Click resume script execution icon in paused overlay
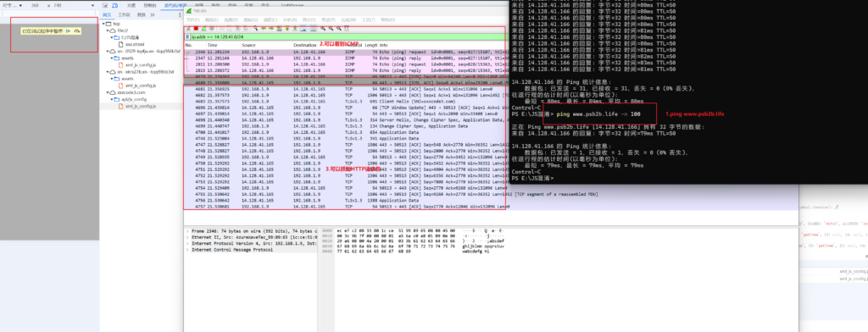This screenshot has height=332, width=868. [68, 31]
